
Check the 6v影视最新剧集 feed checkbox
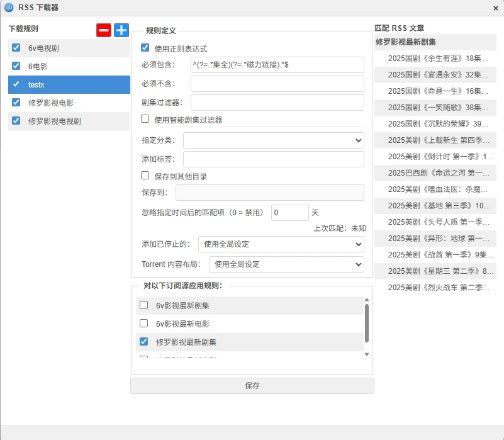coord(143,305)
